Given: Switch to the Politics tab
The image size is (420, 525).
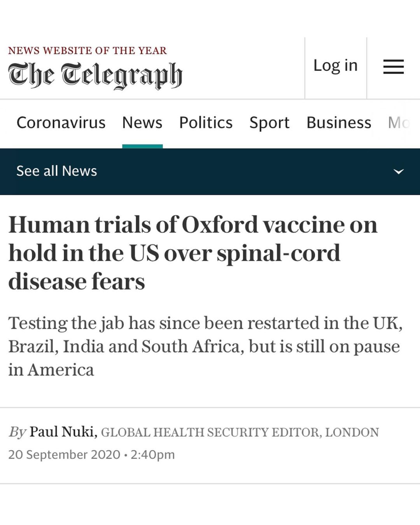Looking at the screenshot, I should (x=206, y=123).
